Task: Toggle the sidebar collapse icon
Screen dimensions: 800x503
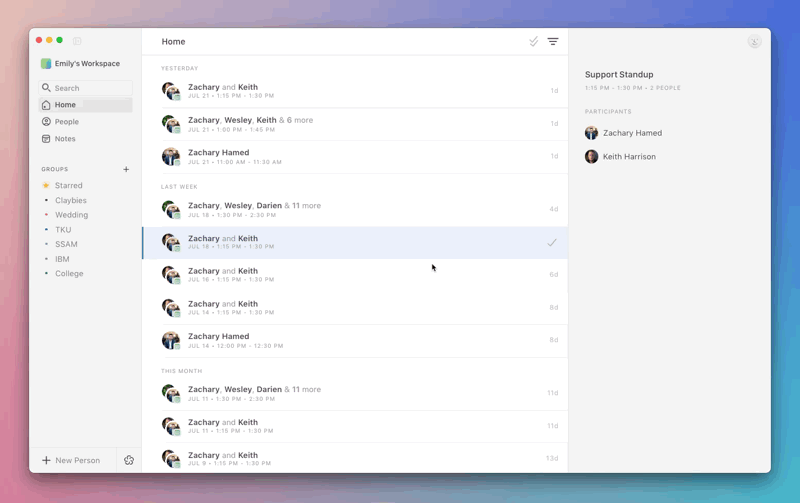Action: [x=77, y=41]
